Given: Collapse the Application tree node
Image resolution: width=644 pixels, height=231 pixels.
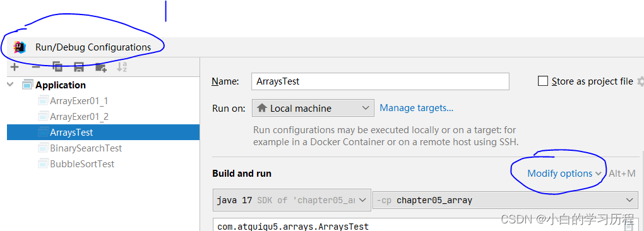Looking at the screenshot, I should 10,85.
